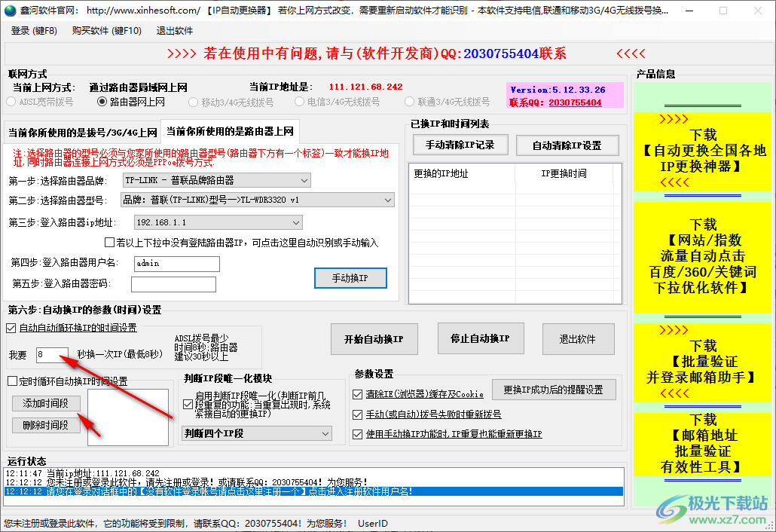
Task: Click the globe app icon in title bar
Action: pyautogui.click(x=9, y=11)
